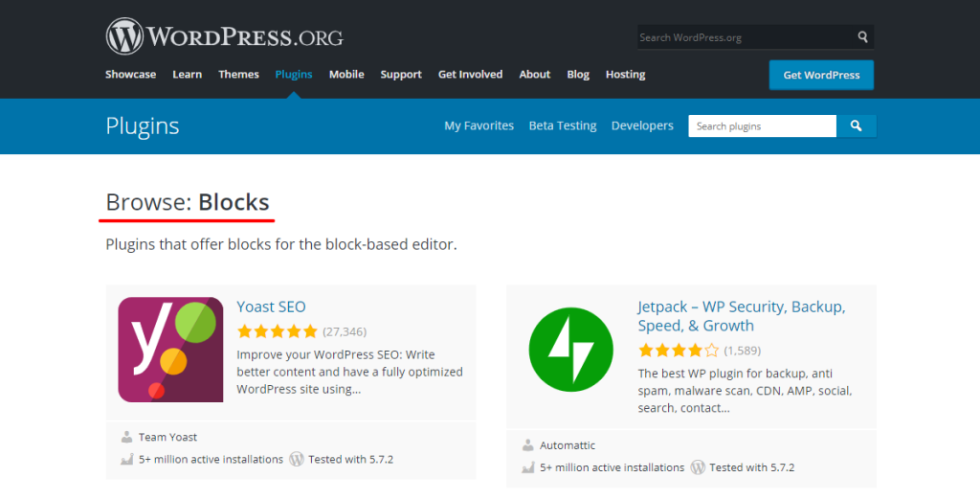
Task: Click Automattic author name
Action: [x=568, y=445]
